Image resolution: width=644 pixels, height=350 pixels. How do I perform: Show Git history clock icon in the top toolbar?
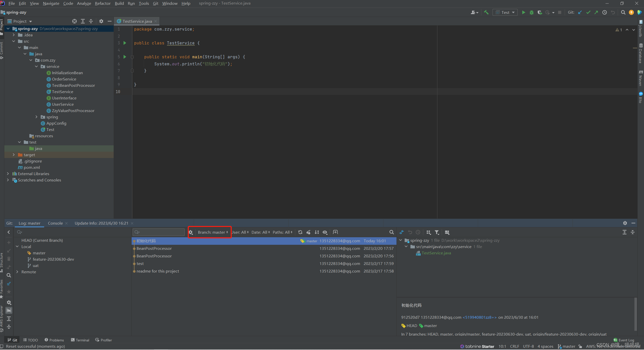click(x=605, y=12)
